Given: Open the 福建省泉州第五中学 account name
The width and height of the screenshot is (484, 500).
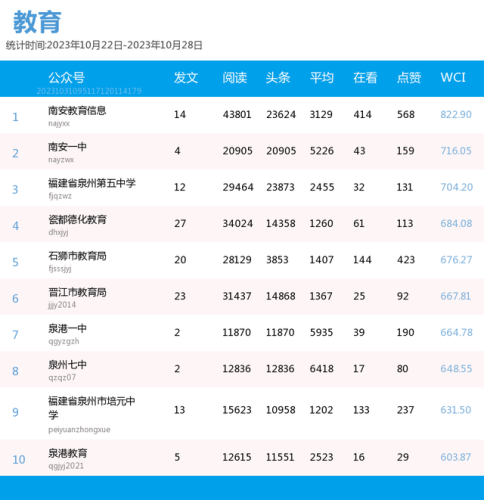Looking at the screenshot, I should [92, 183].
